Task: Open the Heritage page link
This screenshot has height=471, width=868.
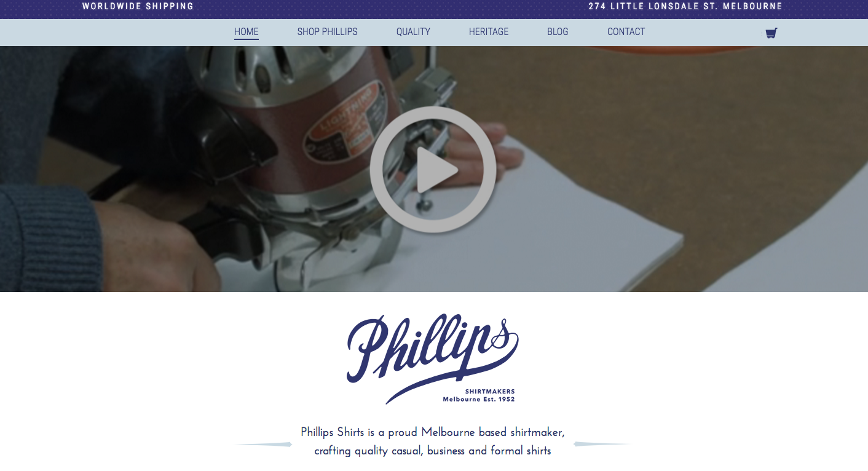Action: 489,31
